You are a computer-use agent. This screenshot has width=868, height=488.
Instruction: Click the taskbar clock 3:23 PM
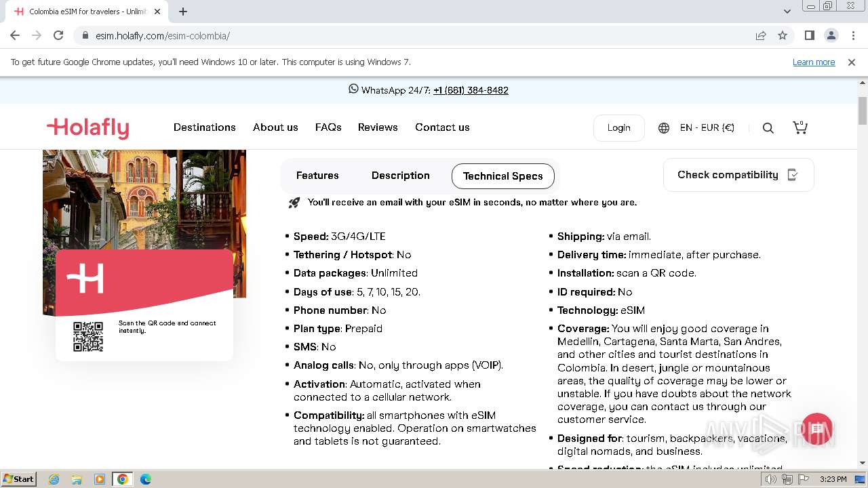click(x=833, y=479)
